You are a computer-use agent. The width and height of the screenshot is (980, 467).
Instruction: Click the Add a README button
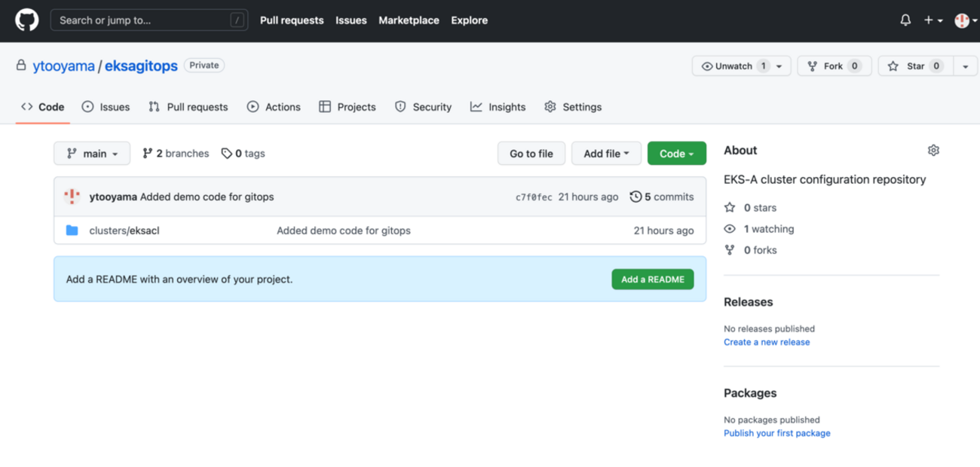click(652, 279)
